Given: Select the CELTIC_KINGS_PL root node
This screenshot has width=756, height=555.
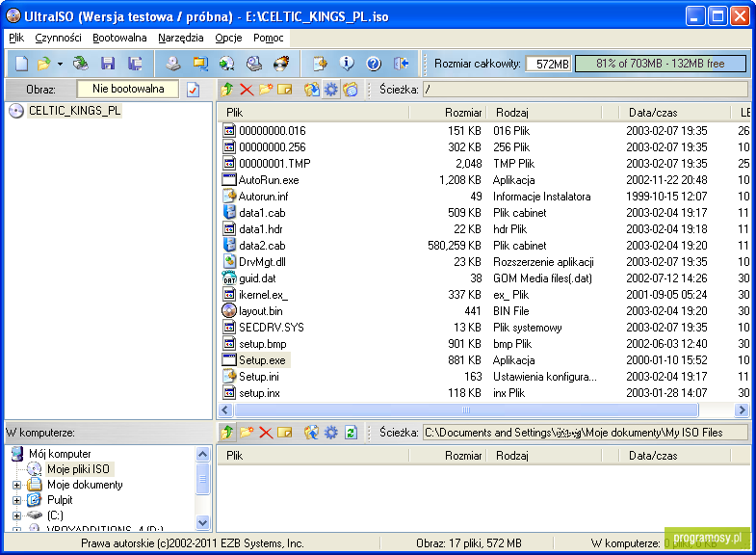Looking at the screenshot, I should (x=74, y=111).
